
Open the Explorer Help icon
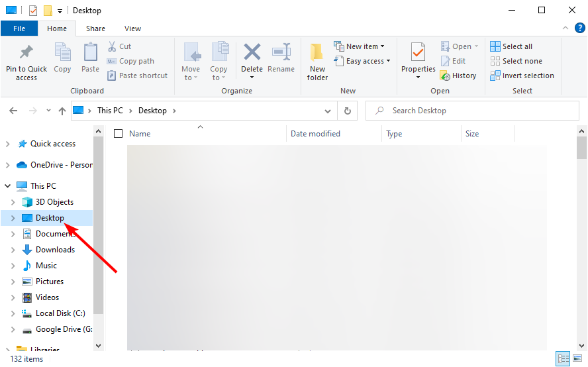click(580, 28)
